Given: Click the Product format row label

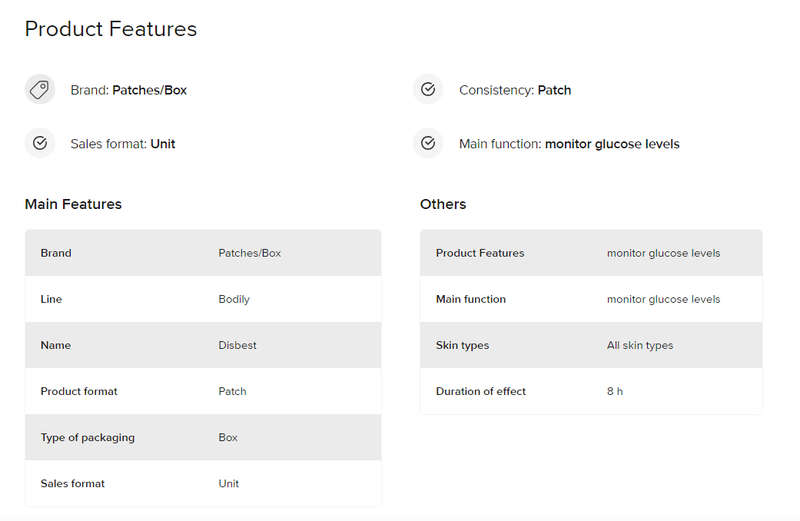Looking at the screenshot, I should point(79,391).
